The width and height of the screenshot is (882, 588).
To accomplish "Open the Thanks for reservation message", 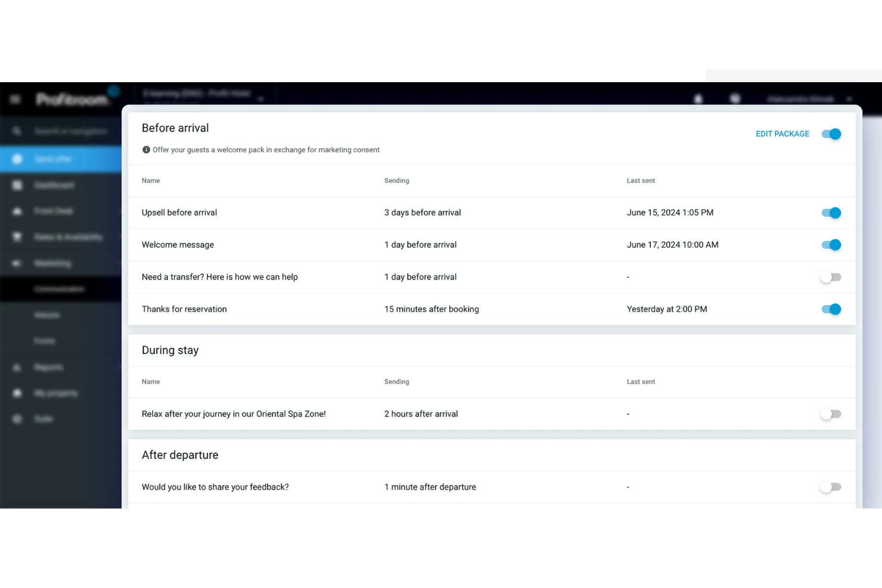I will point(184,309).
